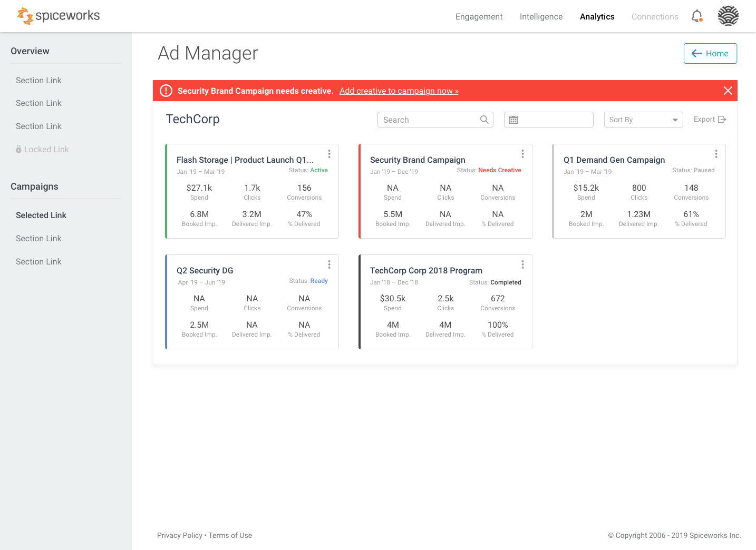Open the Privacy Policy link
The width and height of the screenshot is (756, 550).
pos(180,535)
